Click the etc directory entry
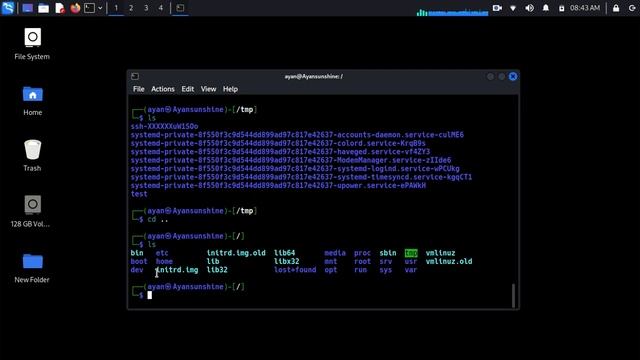 [x=162, y=253]
